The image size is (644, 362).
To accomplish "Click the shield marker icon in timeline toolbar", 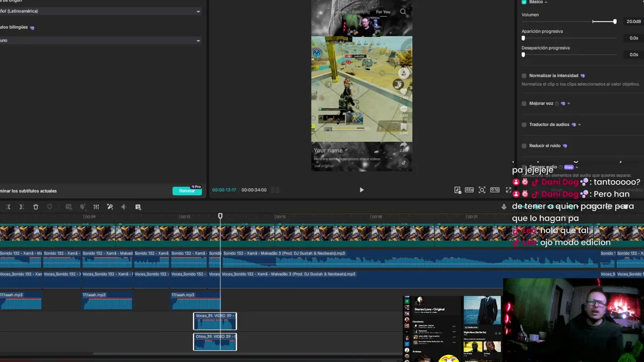I will [x=49, y=207].
